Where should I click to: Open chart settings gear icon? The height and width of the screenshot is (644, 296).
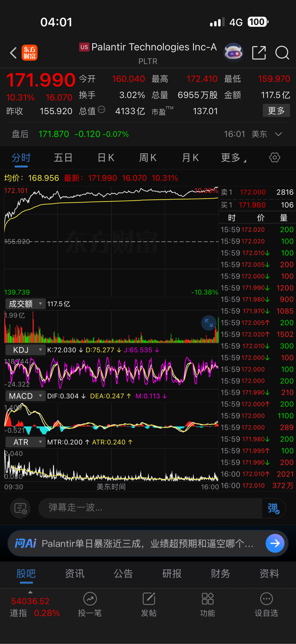point(274,157)
